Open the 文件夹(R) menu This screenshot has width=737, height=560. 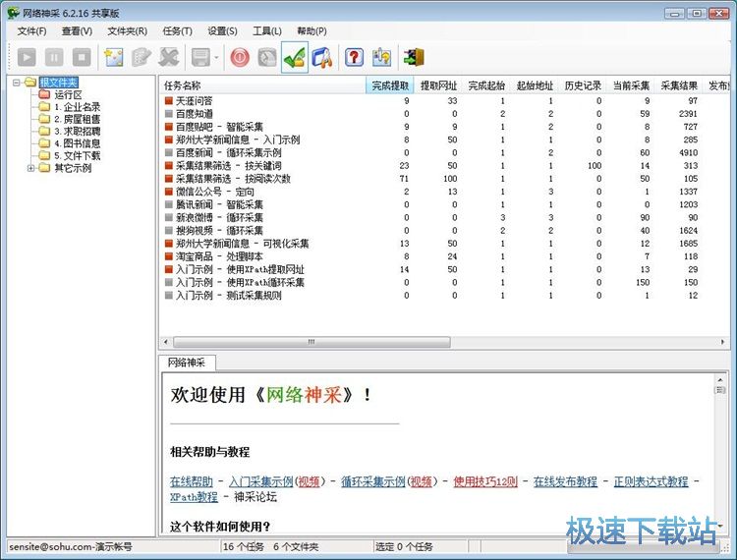click(x=128, y=31)
